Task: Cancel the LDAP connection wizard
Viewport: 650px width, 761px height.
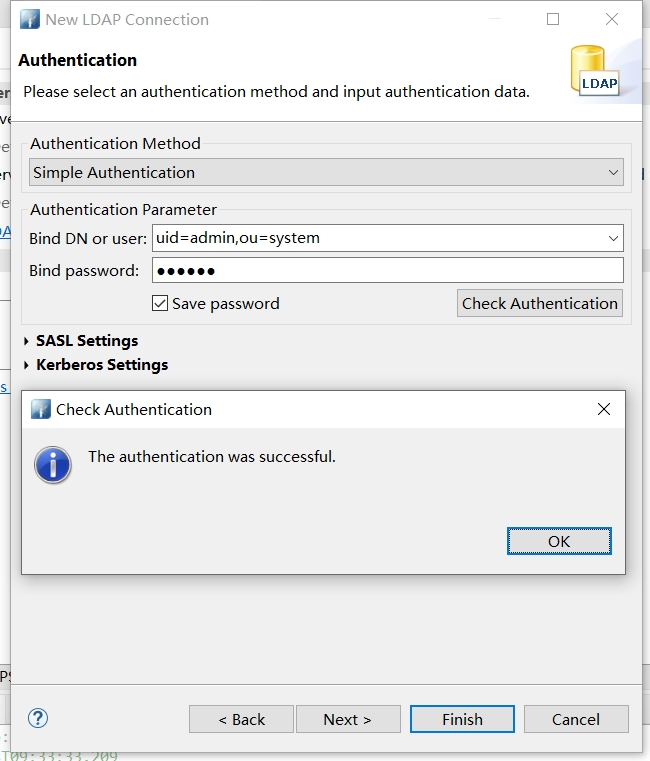Action: coord(576,719)
